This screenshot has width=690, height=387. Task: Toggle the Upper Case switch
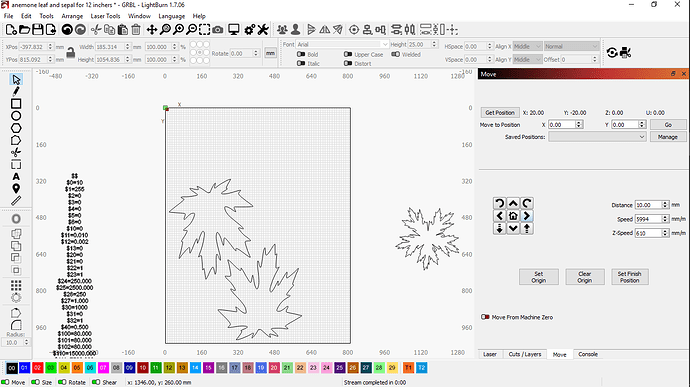click(348, 54)
